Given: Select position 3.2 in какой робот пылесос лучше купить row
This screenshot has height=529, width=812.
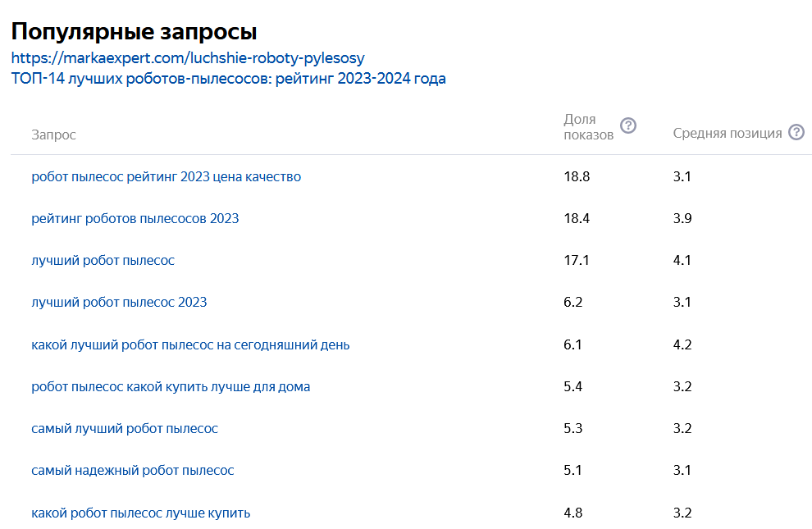Looking at the screenshot, I should pyautogui.click(x=682, y=513).
